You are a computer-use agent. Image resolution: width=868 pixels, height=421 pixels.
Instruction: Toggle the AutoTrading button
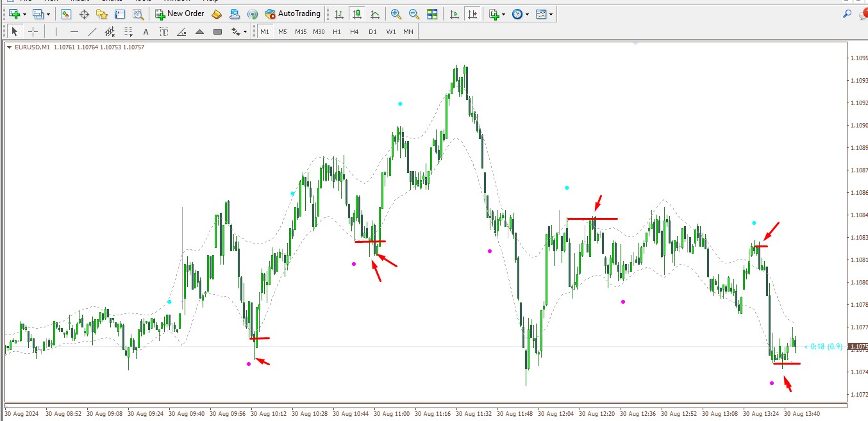[x=292, y=13]
